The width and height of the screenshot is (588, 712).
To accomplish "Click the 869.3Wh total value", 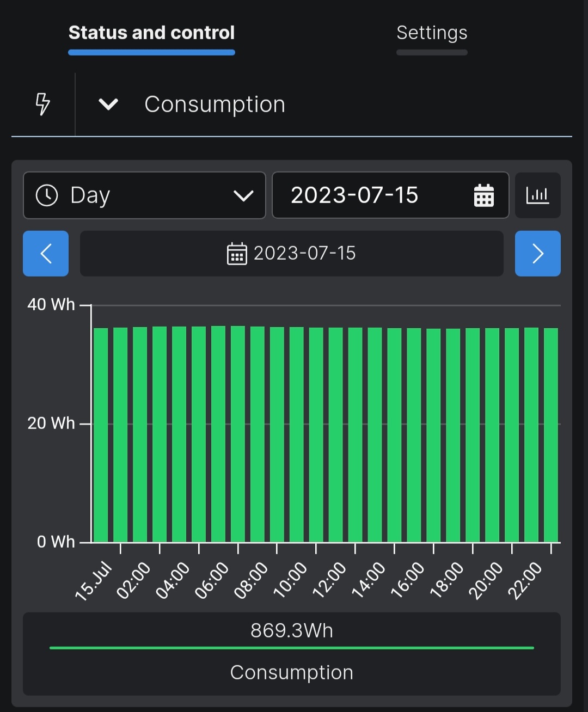I will [292, 630].
